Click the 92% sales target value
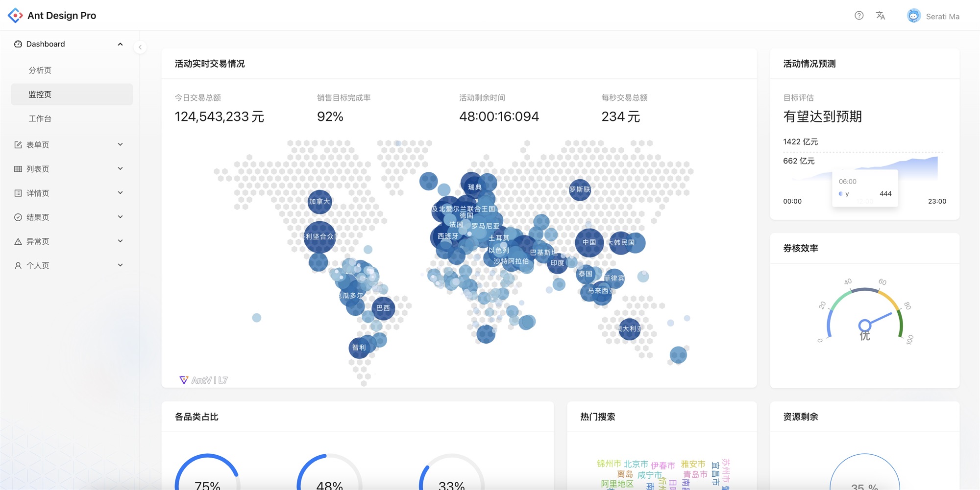 coord(330,117)
